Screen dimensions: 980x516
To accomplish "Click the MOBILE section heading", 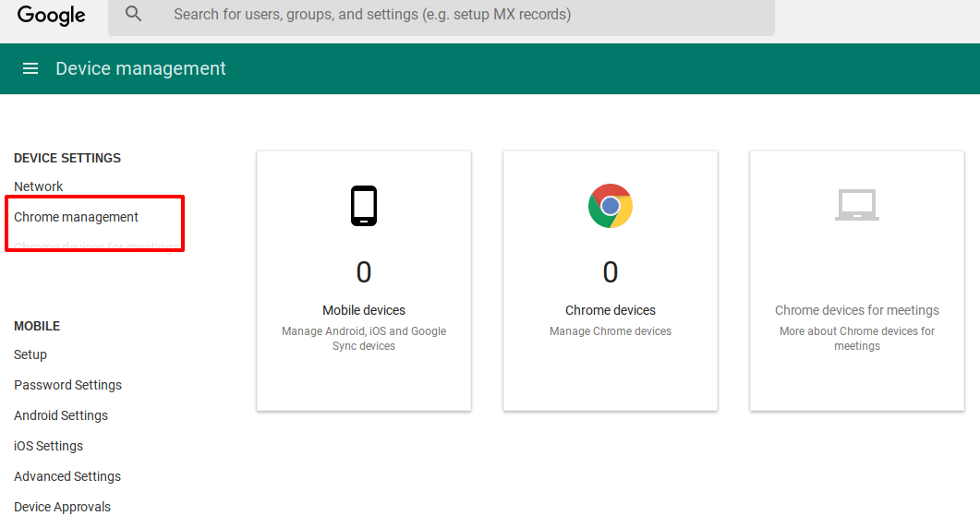I will (37, 326).
